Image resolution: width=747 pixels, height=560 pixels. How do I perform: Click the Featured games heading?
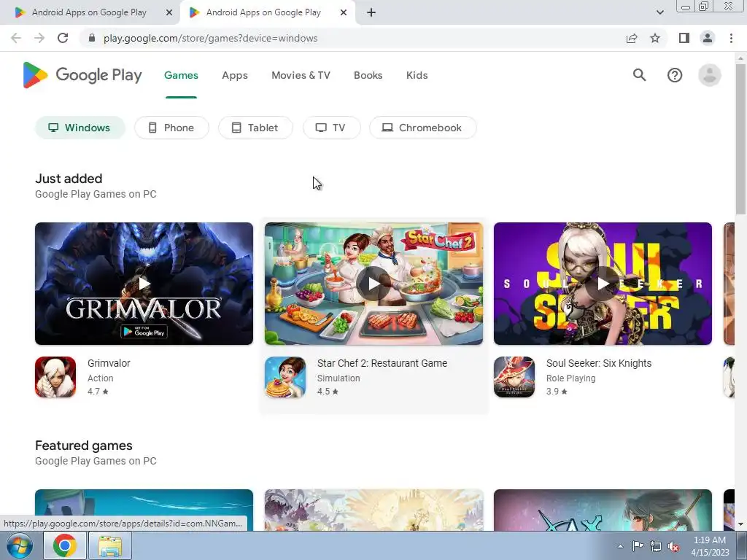point(84,446)
